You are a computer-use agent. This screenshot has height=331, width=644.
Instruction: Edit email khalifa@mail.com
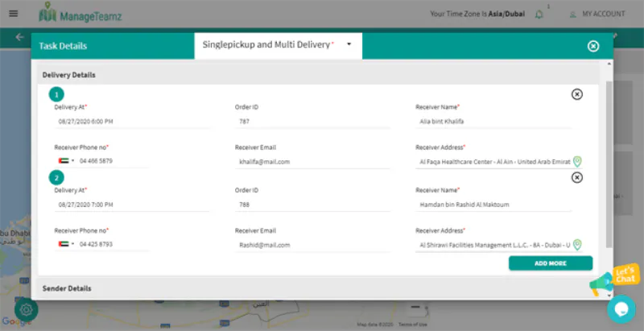[x=312, y=162]
